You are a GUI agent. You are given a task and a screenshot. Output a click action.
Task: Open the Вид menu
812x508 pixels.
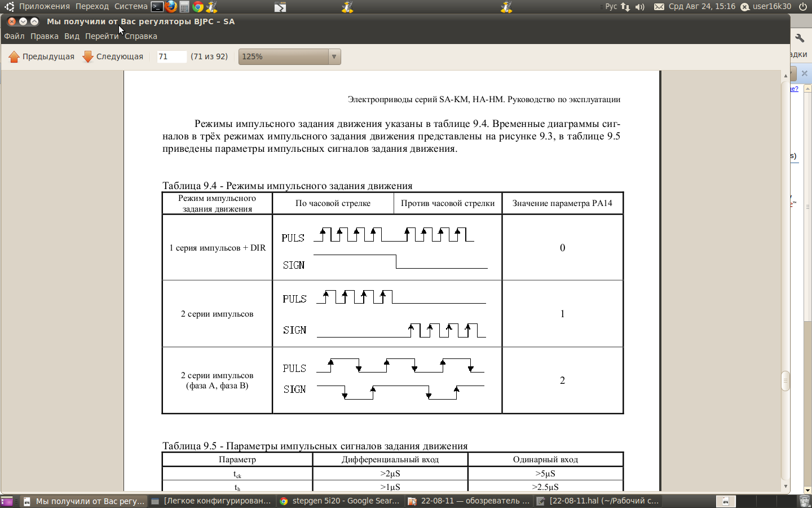(x=72, y=36)
